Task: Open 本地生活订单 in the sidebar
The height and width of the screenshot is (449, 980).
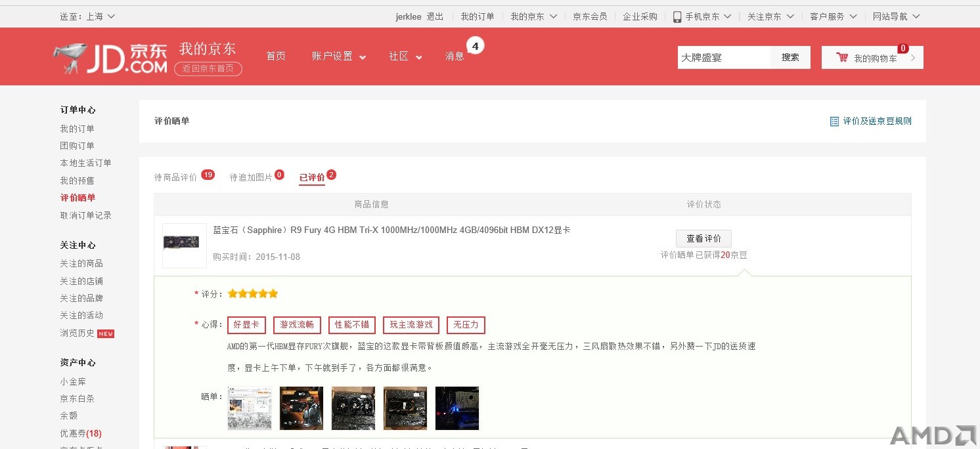Action: [x=85, y=163]
